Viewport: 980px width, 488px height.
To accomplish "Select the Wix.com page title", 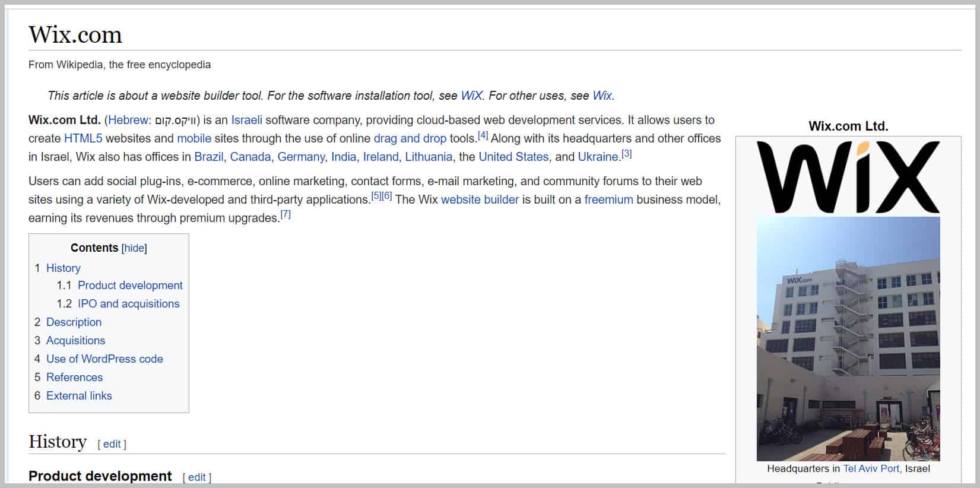I will pyautogui.click(x=75, y=34).
